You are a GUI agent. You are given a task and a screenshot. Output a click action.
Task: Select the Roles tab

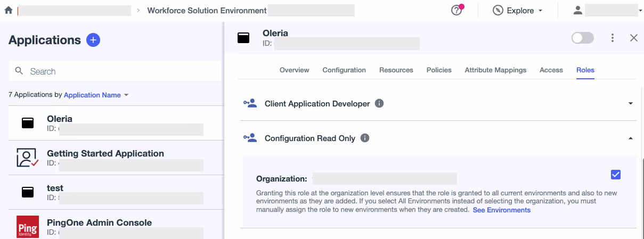585,70
